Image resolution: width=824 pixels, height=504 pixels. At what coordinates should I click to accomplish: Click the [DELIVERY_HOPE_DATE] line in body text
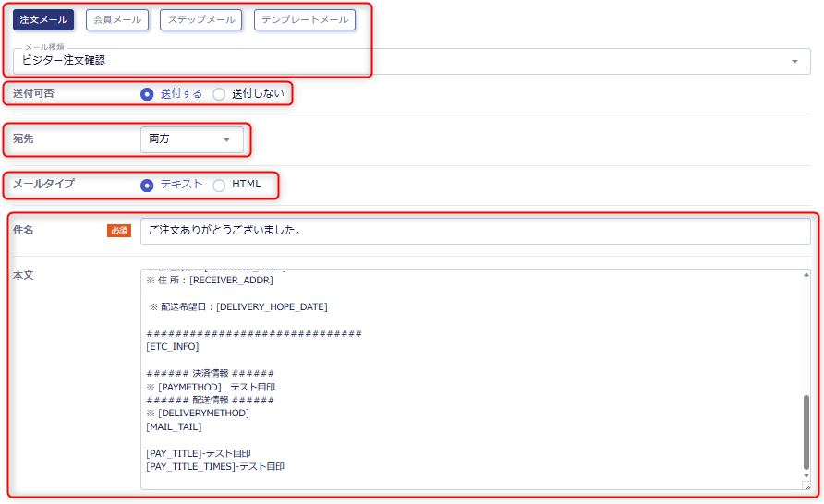(238, 306)
